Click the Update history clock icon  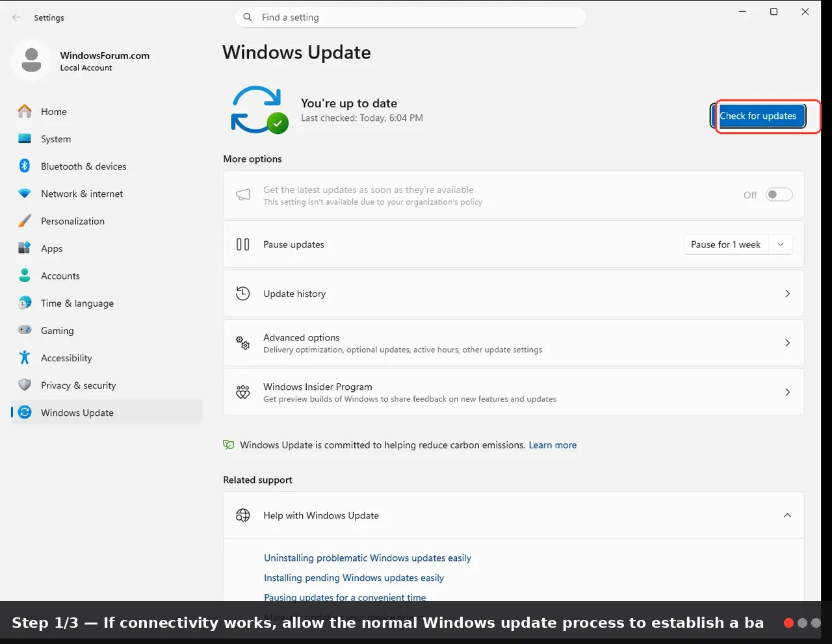click(x=243, y=294)
